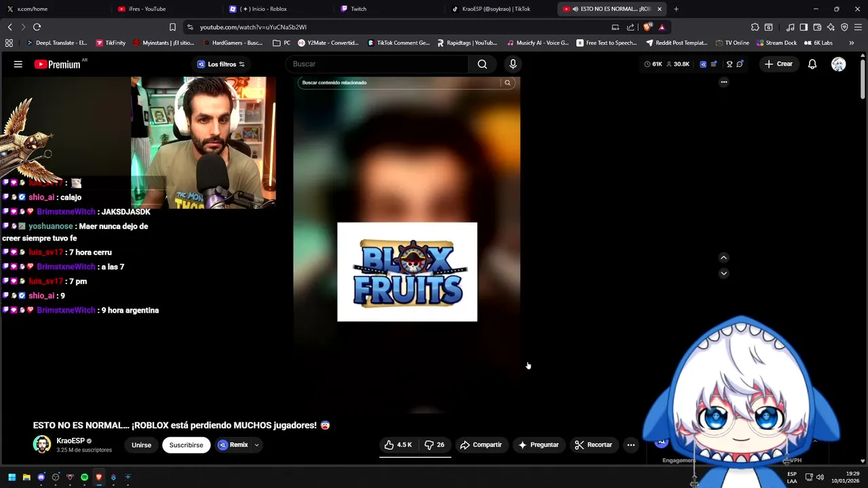Open the apps grid in bookmarks bar
The width and height of the screenshot is (868, 488).
[x=9, y=43]
